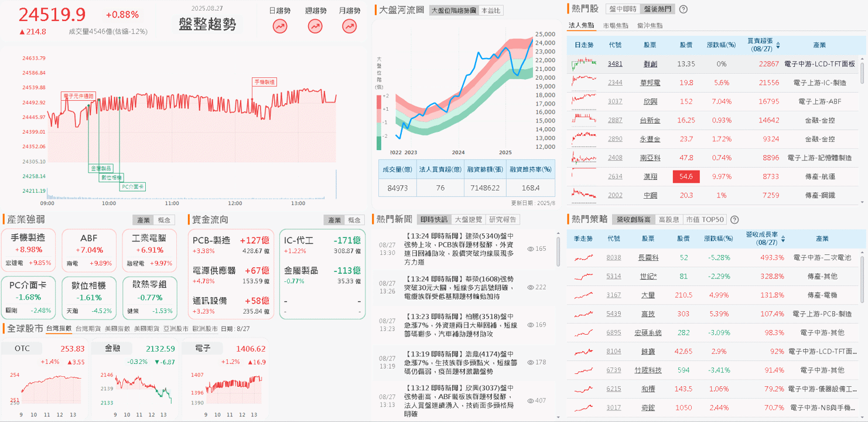Select 亞洲股市 under 全球股市

(x=176, y=329)
